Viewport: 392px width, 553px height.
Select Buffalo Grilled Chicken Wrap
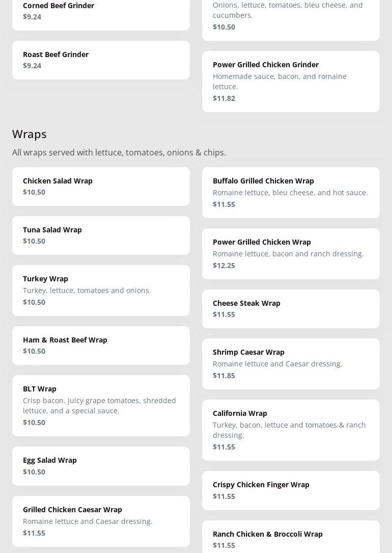click(291, 193)
